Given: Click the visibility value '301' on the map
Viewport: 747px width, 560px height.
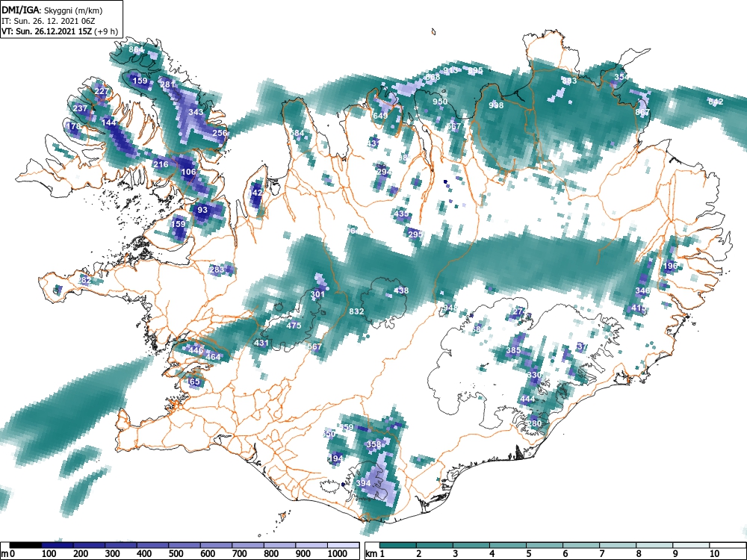Looking at the screenshot, I should click(317, 294).
